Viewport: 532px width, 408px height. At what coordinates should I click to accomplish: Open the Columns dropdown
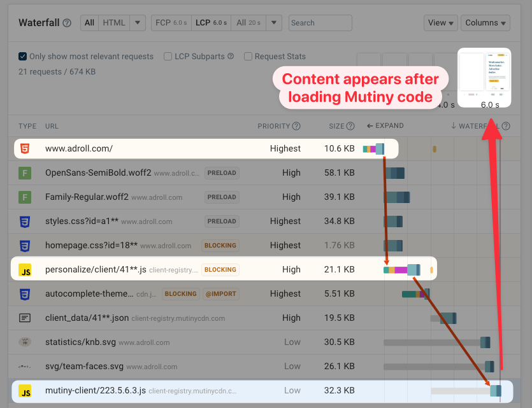[x=485, y=22]
